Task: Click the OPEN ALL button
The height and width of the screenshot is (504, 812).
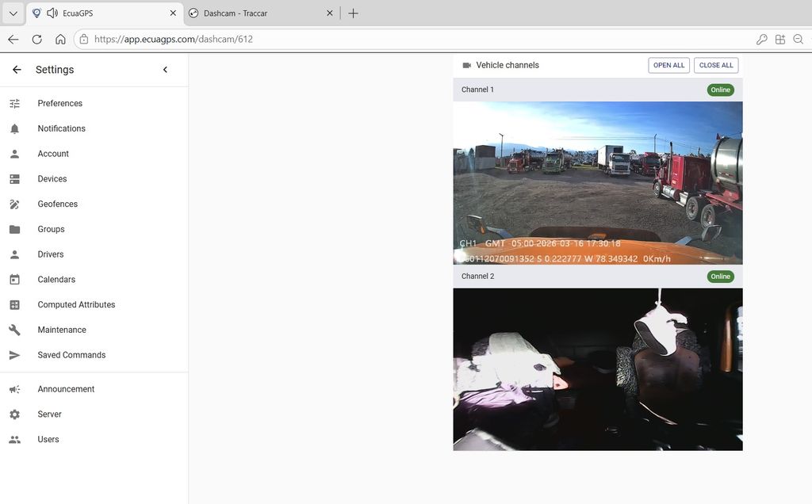Action: coord(668,65)
